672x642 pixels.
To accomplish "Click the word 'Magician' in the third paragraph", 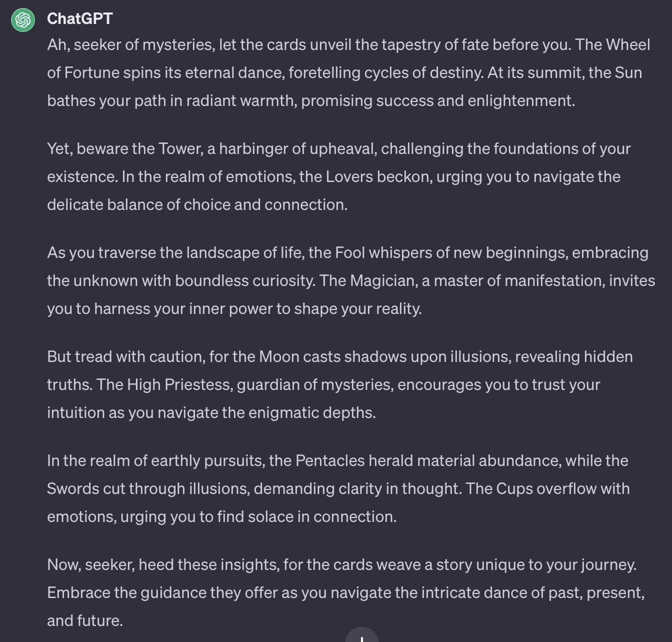I will coord(383,280).
